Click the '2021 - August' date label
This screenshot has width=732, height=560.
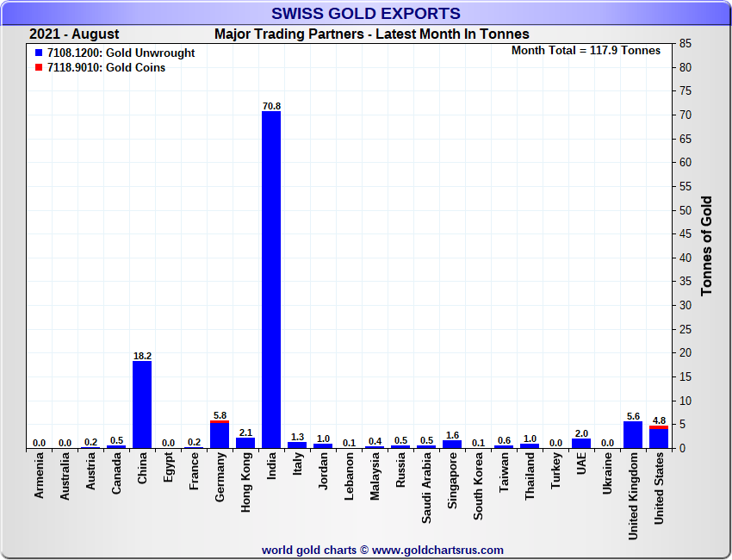[74, 34]
